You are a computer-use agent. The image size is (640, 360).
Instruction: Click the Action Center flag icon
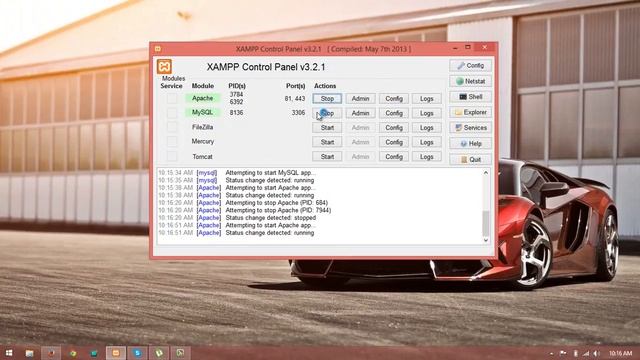(563, 353)
